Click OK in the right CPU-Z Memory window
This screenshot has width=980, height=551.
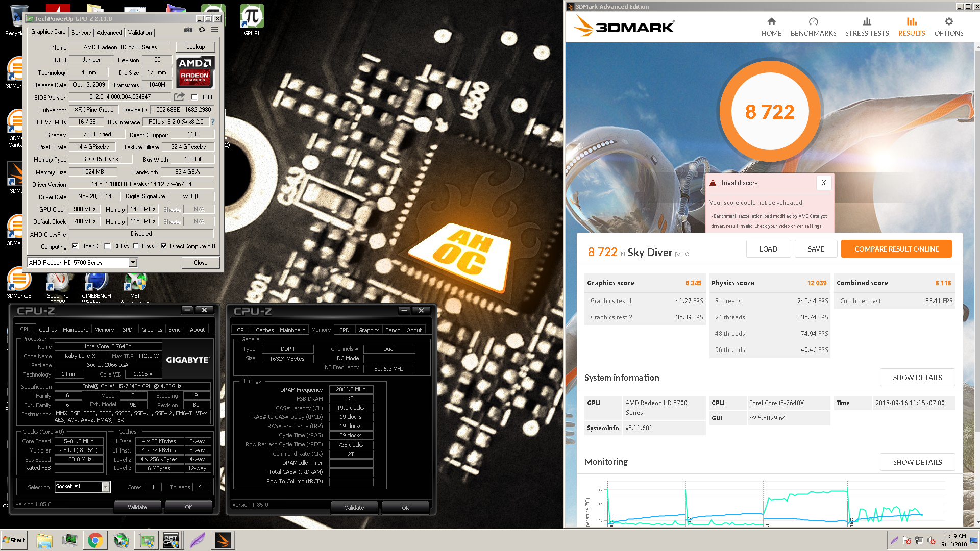405,508
